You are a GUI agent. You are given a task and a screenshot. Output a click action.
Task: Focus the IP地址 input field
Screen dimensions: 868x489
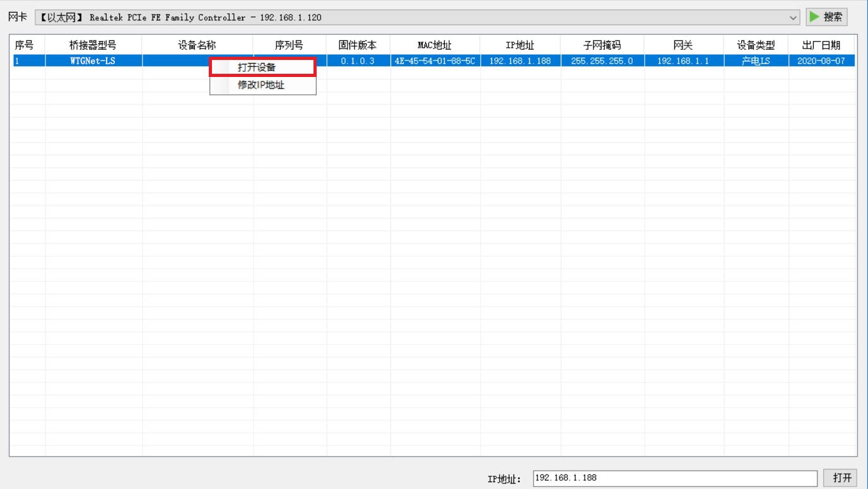point(674,478)
